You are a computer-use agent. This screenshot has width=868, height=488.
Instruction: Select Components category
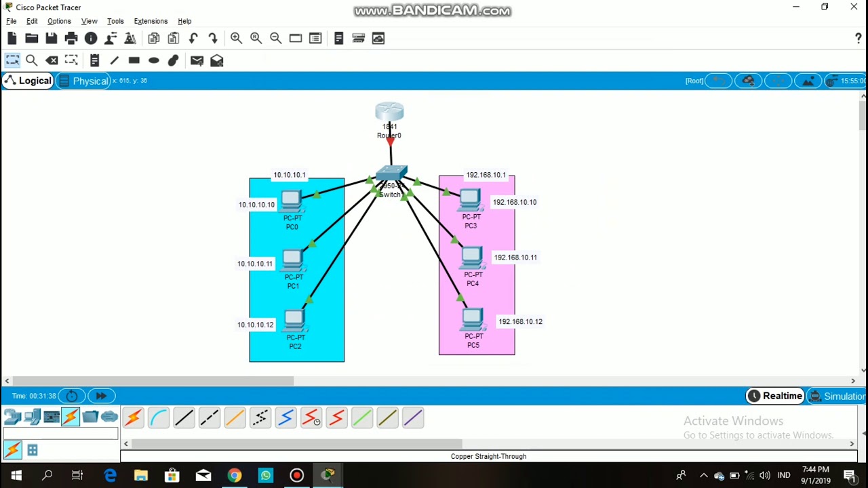pos(52,417)
